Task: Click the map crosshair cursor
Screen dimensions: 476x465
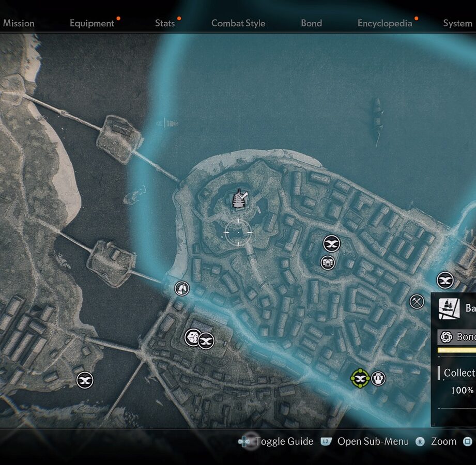Action: click(x=238, y=232)
